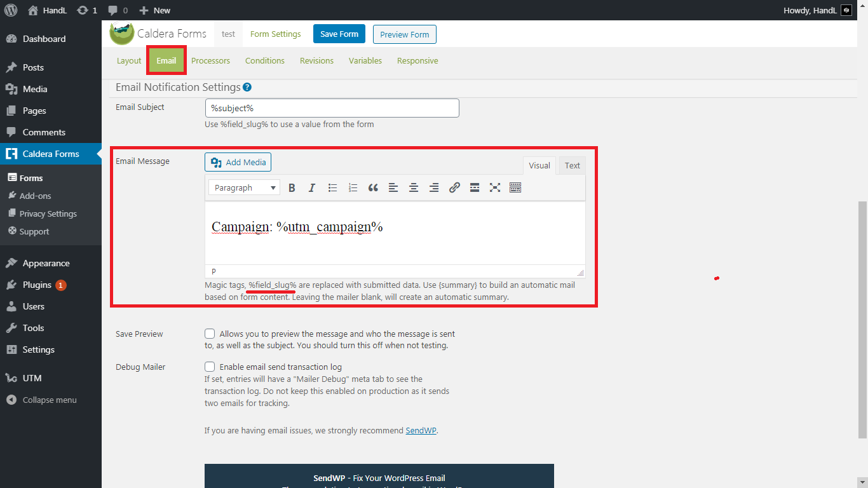Switch to the Processors tab
This screenshot has width=868, height=488.
[x=210, y=60]
